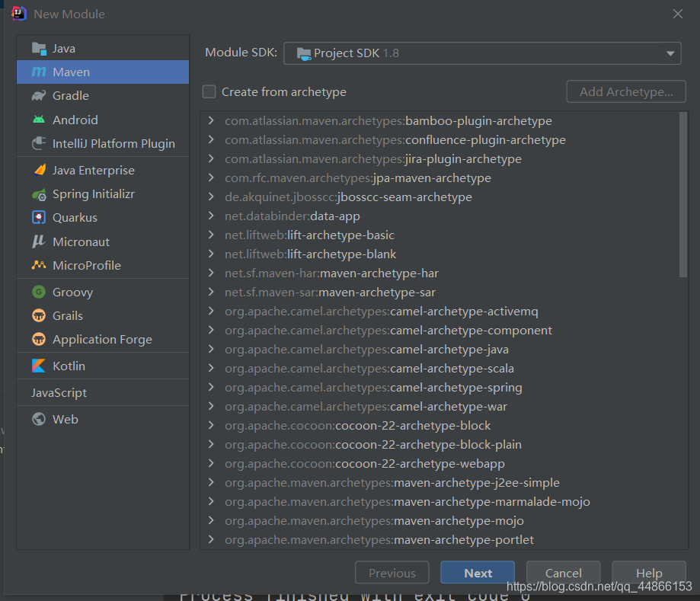Select maven-archetype-j2ee-simple row
The image size is (700, 601).
pos(439,483)
